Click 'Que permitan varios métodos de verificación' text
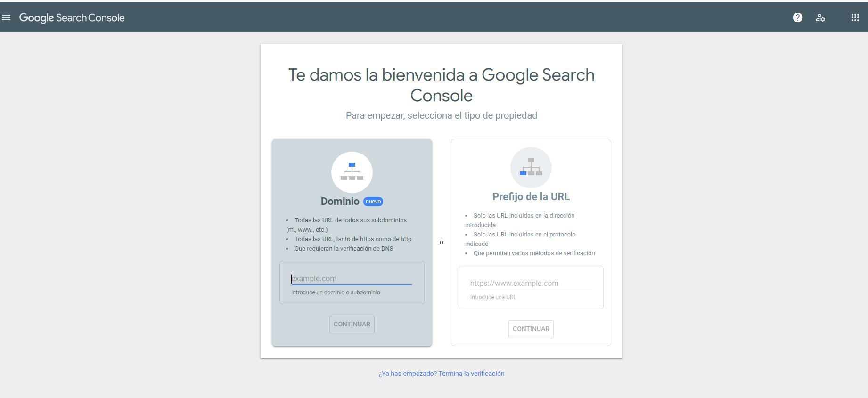Viewport: 868px width, 398px height. point(534,253)
